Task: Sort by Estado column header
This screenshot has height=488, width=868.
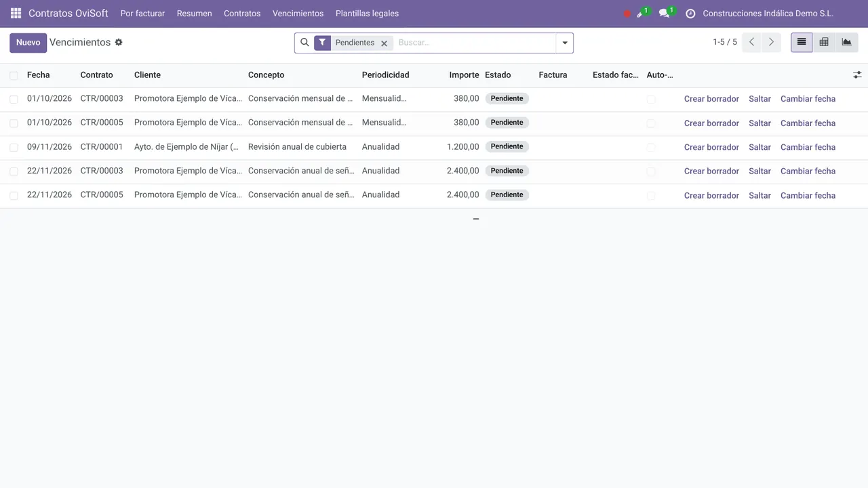Action: (498, 75)
